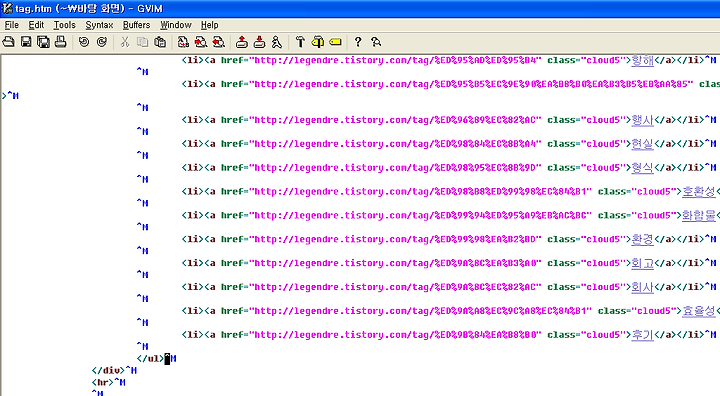Click the underlined 현실 link text
This screenshot has height=396, width=720.
(642, 144)
